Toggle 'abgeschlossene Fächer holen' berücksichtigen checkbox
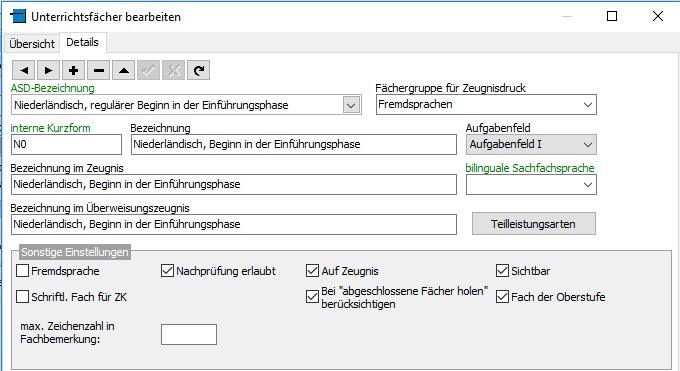Screen dimensions: 680x371 pos(312,297)
